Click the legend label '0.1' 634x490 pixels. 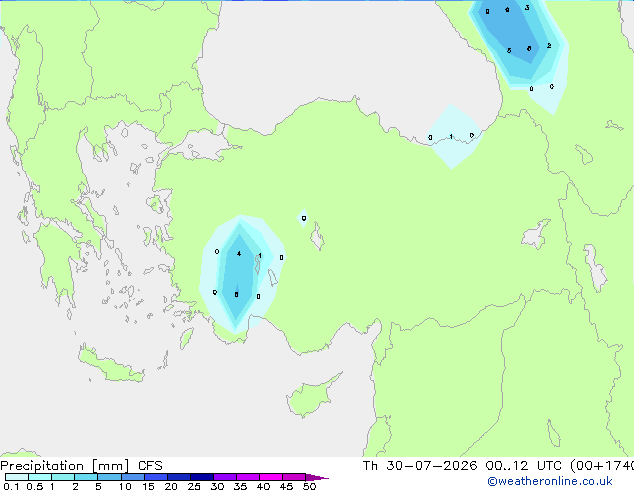[11, 486]
